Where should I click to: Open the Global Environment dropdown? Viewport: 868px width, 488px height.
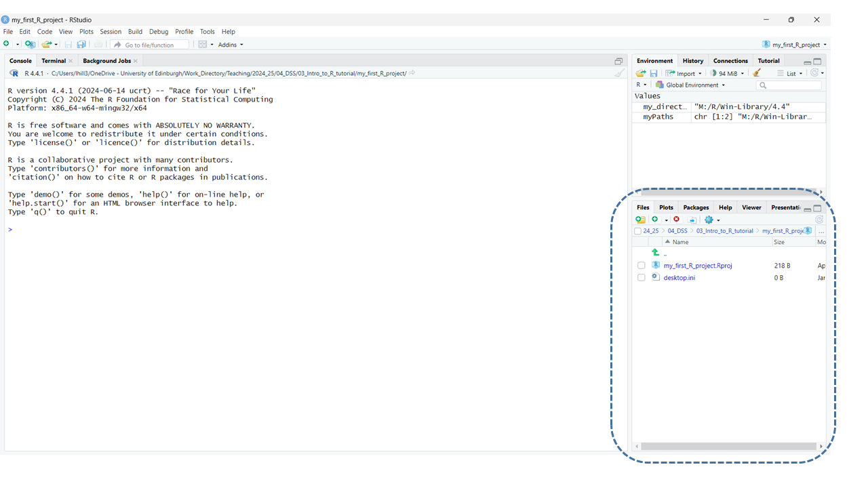coord(690,85)
